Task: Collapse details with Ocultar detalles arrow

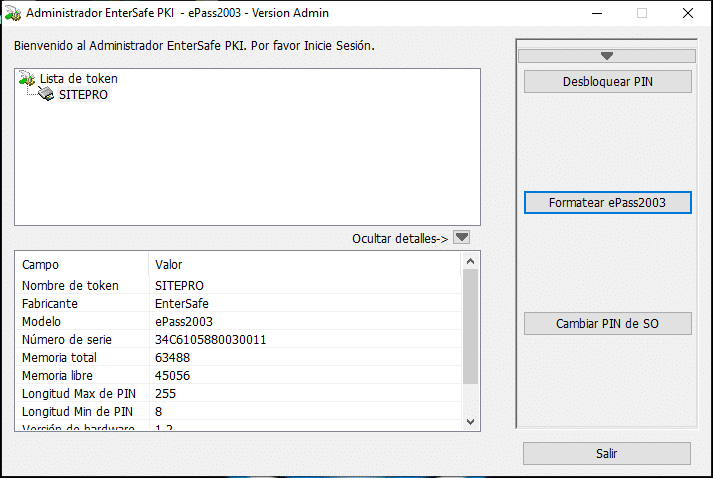Action: (462, 237)
